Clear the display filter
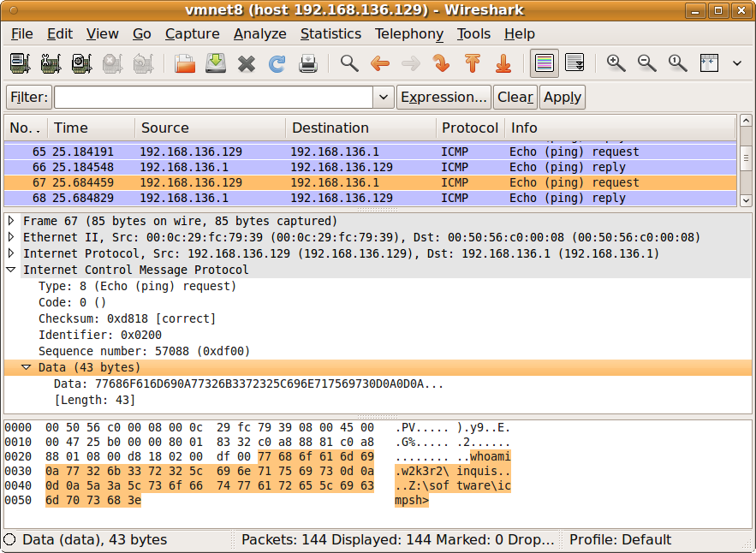 pyautogui.click(x=515, y=98)
